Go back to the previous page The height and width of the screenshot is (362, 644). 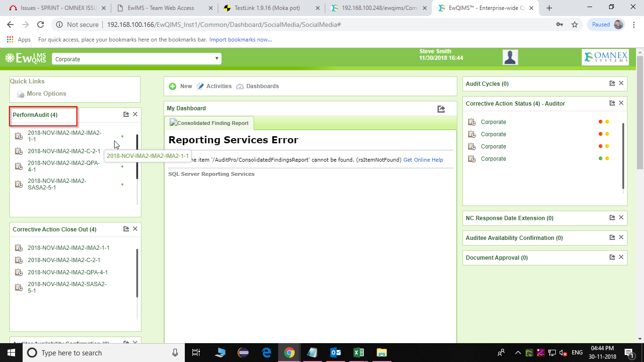(x=10, y=25)
